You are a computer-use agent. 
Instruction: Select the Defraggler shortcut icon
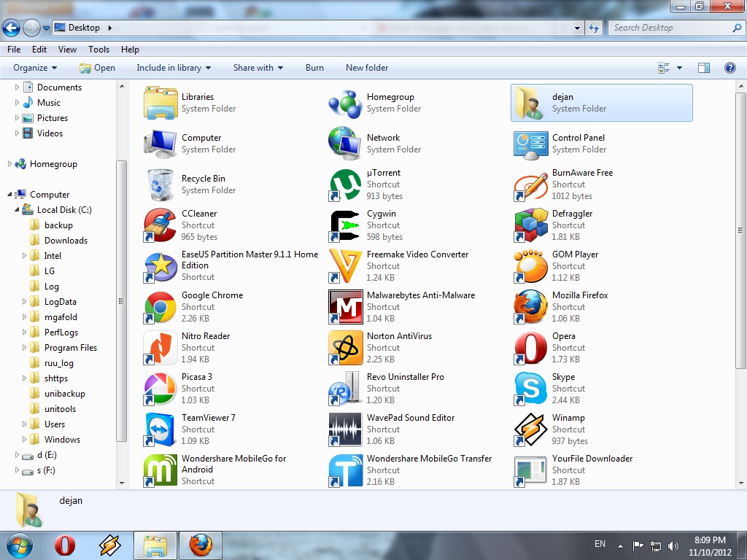530,225
